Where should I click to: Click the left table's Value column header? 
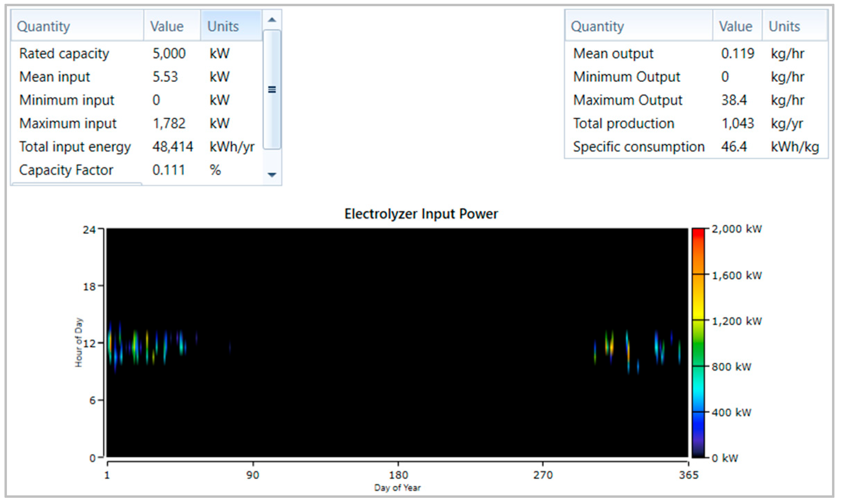pos(172,26)
